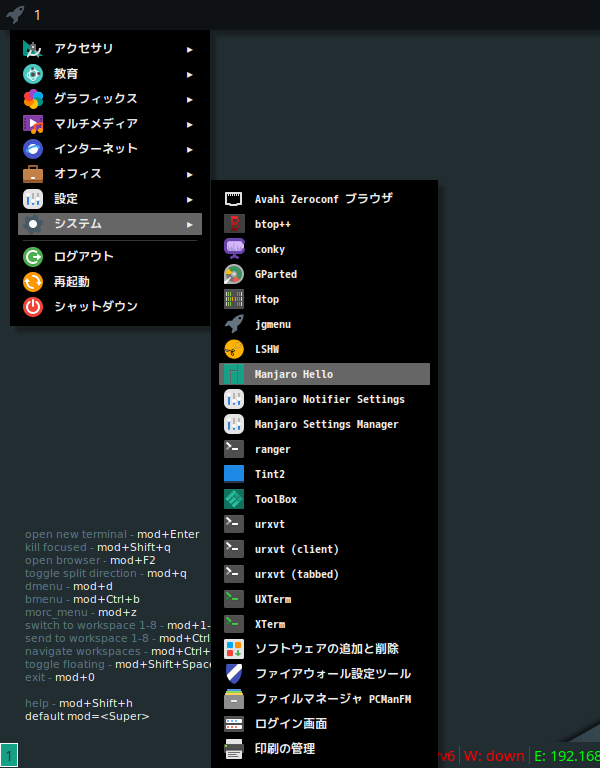Launch urxvt from the system submenu
The image size is (600, 768).
pos(324,524)
